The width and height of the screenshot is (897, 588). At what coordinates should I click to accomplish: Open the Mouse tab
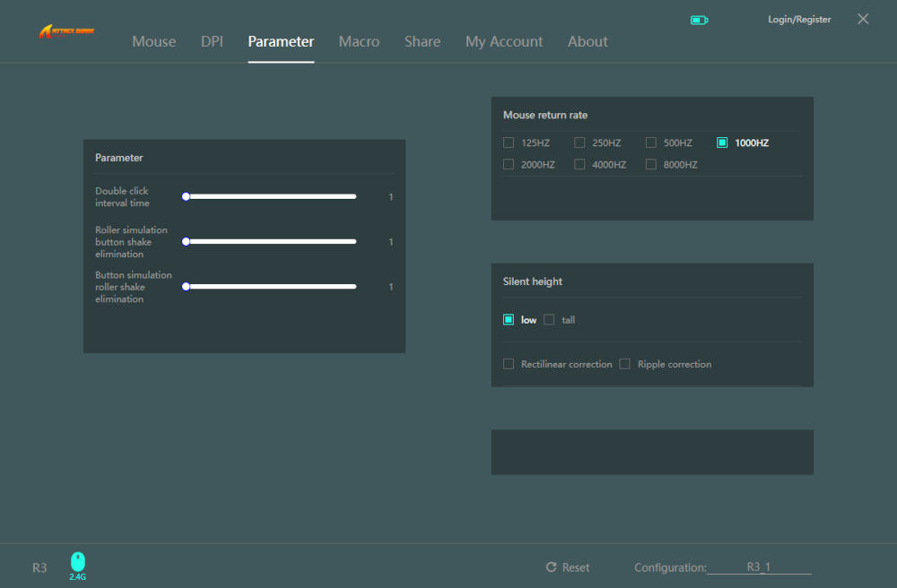[154, 41]
